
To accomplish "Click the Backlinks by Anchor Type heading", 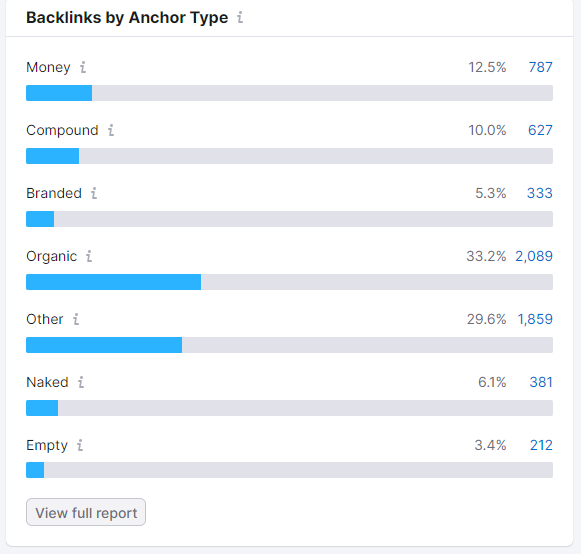I will pos(127,17).
